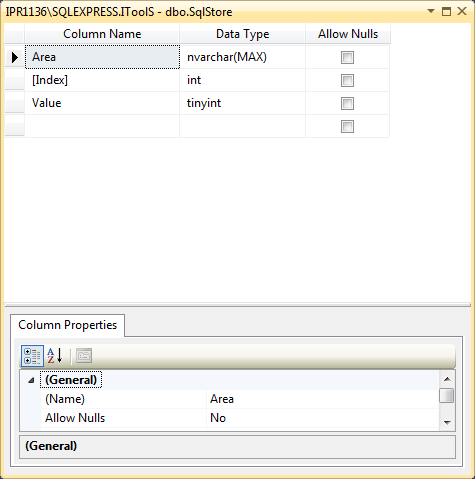Image resolution: width=475 pixels, height=479 pixels.
Task: Select the Allow Nulls property value No
Action: coord(322,418)
